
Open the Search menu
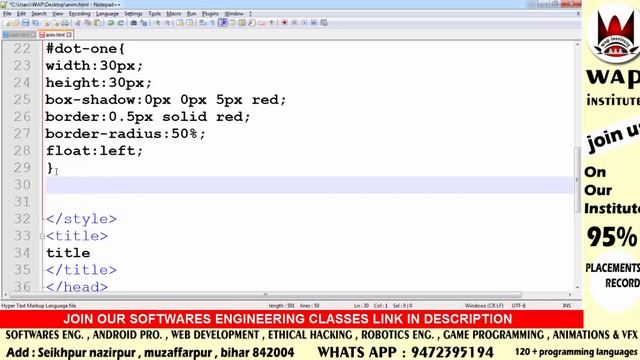[39, 13]
